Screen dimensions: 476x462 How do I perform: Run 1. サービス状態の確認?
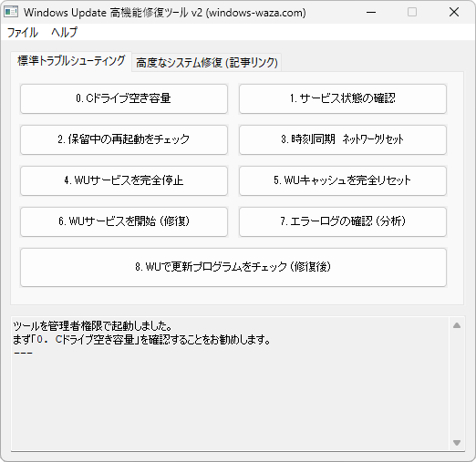click(x=343, y=98)
